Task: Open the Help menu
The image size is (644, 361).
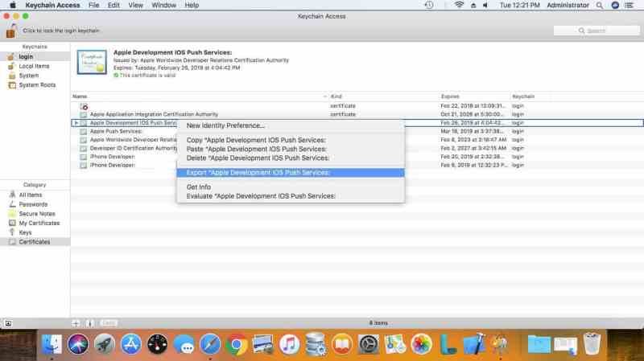Action: [x=192, y=6]
